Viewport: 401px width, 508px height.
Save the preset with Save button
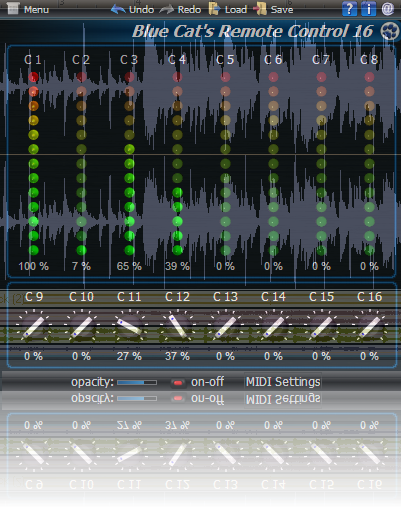point(273,9)
